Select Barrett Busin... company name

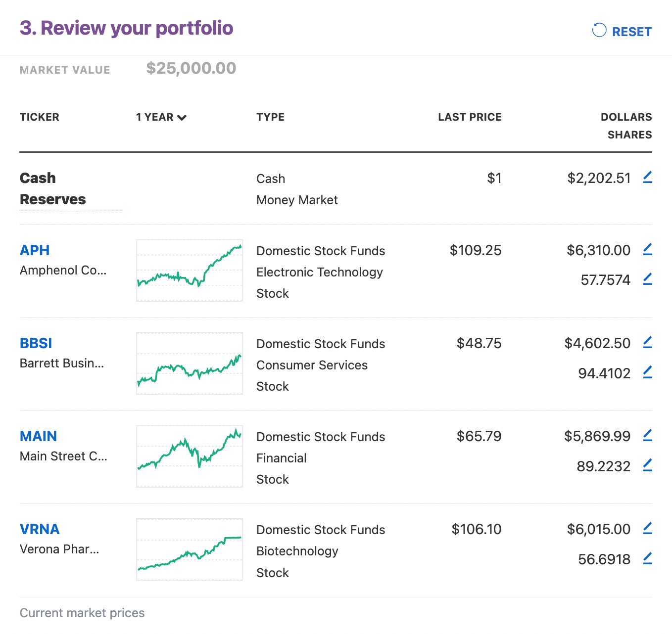(62, 363)
